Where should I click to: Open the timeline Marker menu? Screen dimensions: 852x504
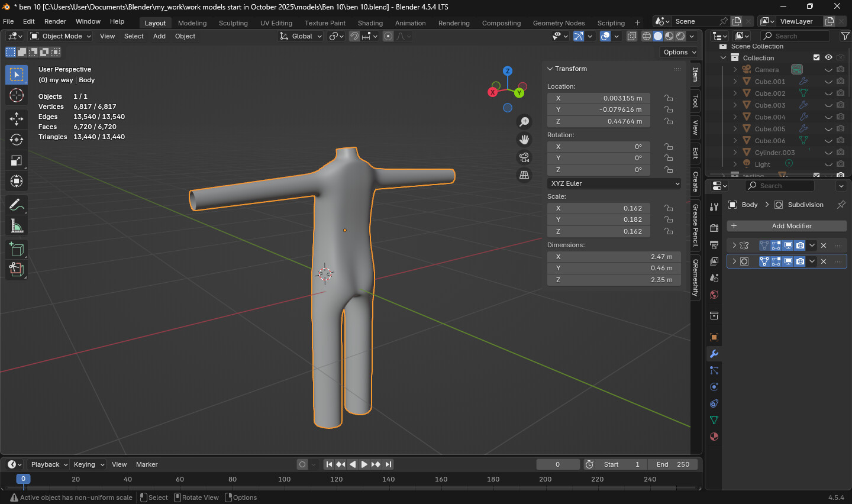[x=147, y=464]
